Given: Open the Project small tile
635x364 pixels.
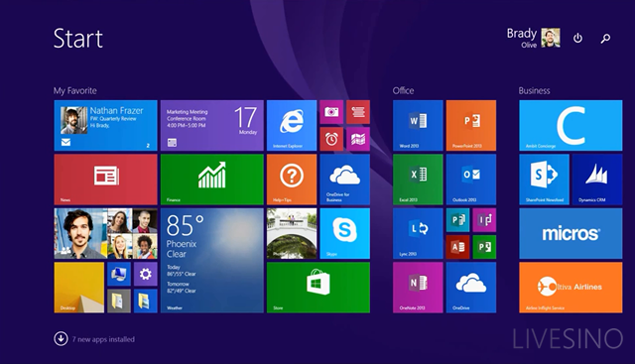Looking at the screenshot, I should [x=484, y=247].
